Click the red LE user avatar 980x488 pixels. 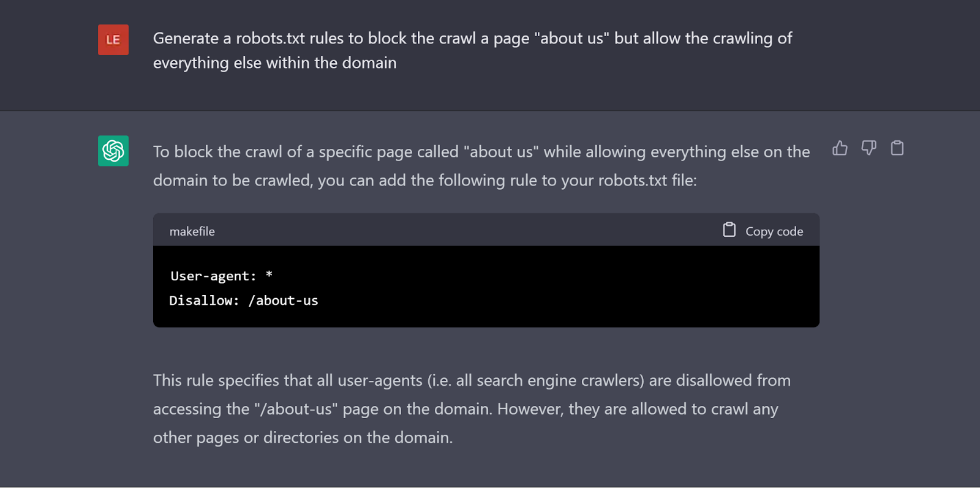(x=113, y=40)
